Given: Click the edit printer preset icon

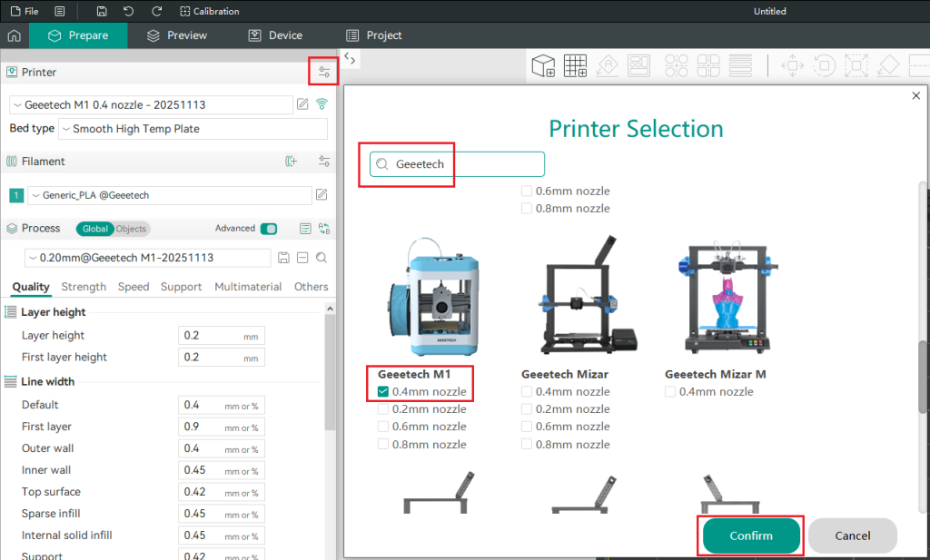Looking at the screenshot, I should tap(302, 104).
